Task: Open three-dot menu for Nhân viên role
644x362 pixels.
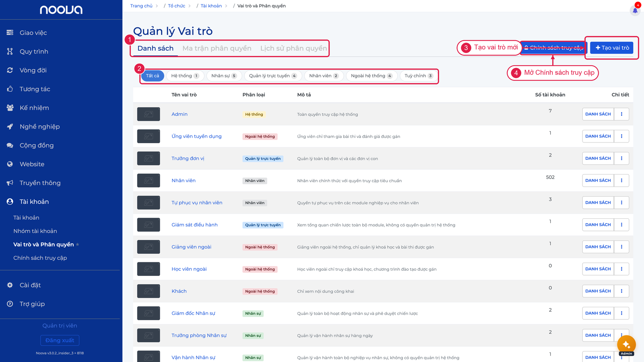Action: point(621,181)
